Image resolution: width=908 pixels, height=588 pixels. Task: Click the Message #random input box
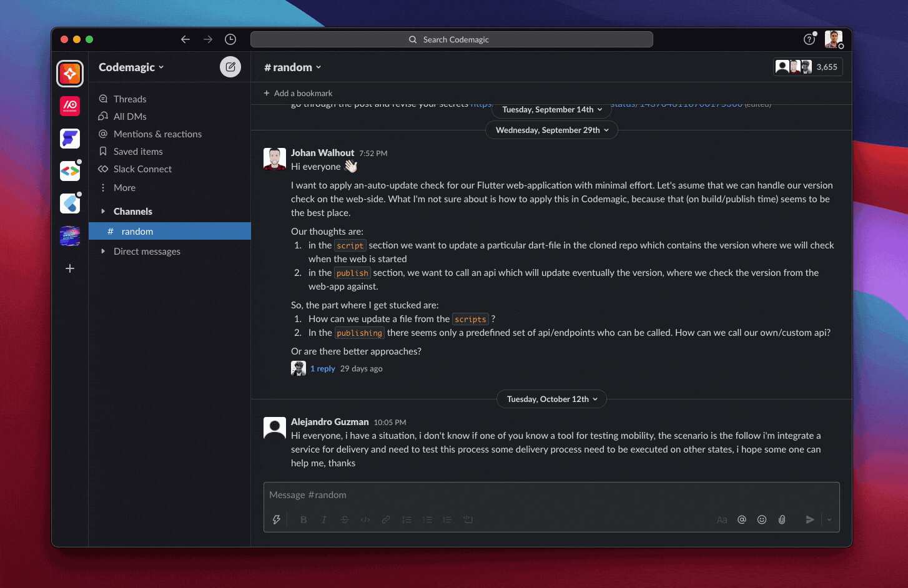pos(551,495)
